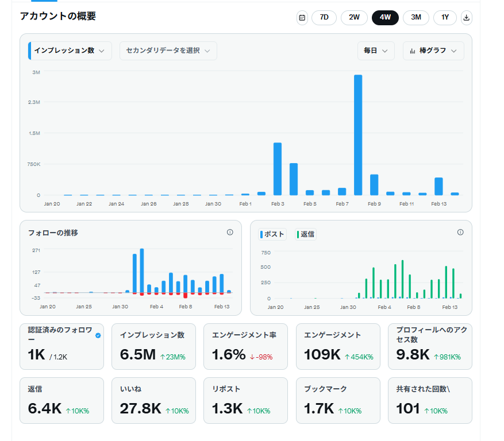
Task: Select the 3M time range
Action: click(x=416, y=18)
